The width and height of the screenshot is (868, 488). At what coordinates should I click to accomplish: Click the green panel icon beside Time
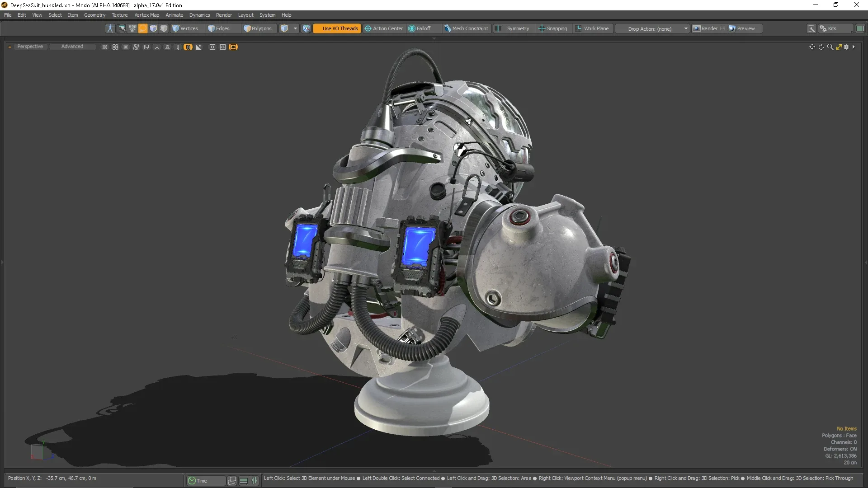pyautogui.click(x=244, y=481)
